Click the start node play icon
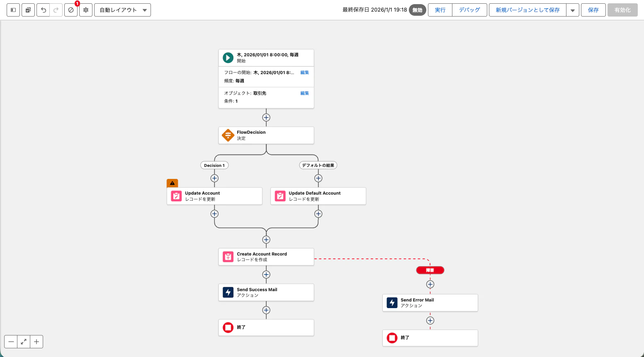The height and width of the screenshot is (357, 644). click(228, 58)
